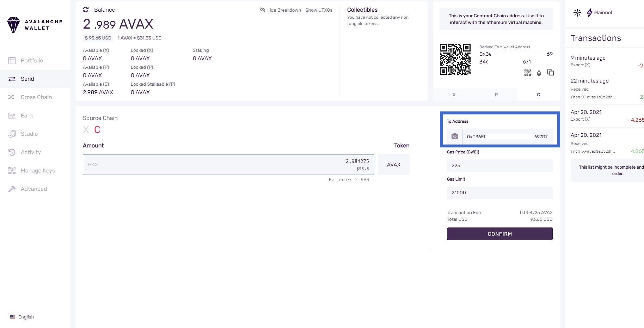Click the AVAX token button
Viewport: 644px width, 328px height.
coord(394,165)
